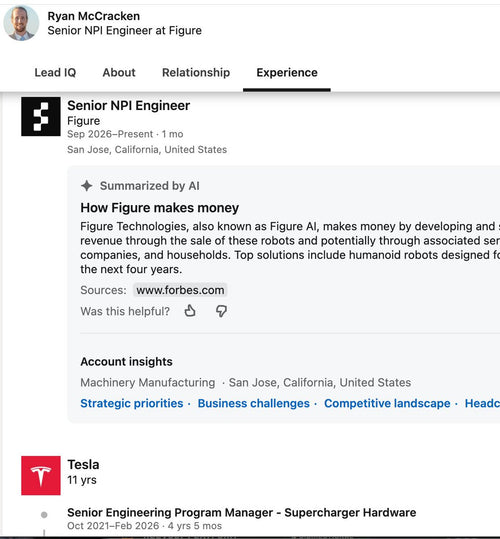Open the www.forbes.com source link

[180, 290]
